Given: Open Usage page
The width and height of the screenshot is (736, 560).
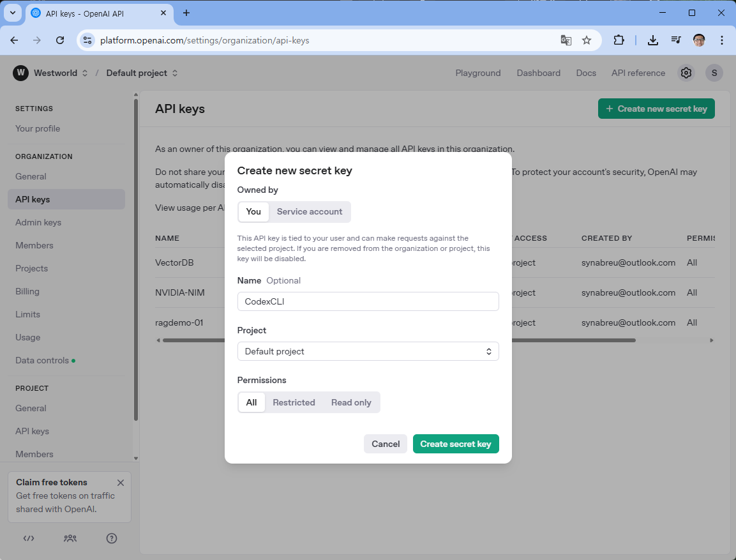Looking at the screenshot, I should 27,338.
